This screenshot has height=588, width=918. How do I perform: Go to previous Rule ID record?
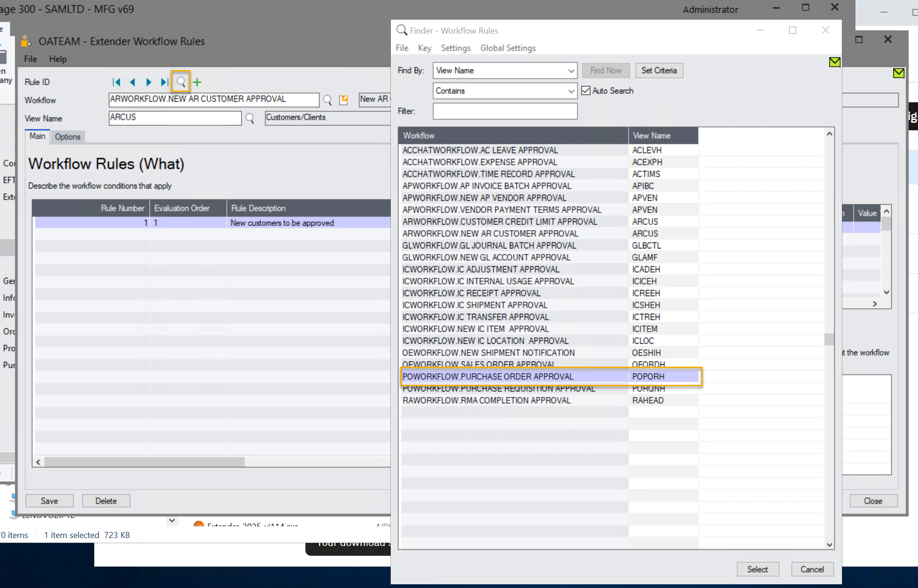pyautogui.click(x=133, y=82)
